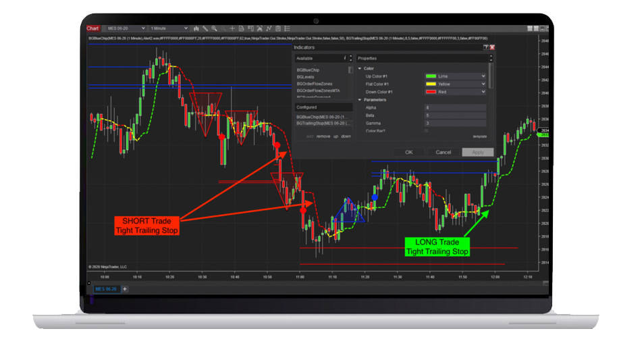
Task: Open the Flat Color #1 Yellow dropdown
Action: click(x=456, y=84)
